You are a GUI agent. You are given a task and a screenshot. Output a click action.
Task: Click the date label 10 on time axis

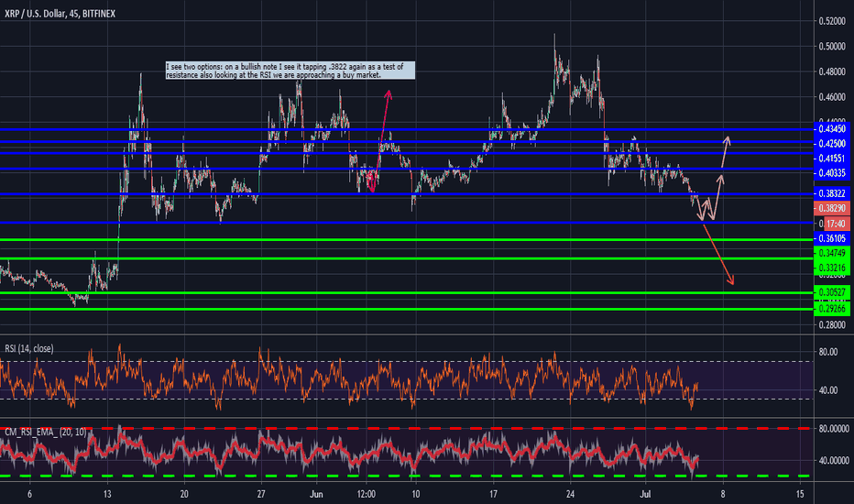pyautogui.click(x=416, y=494)
